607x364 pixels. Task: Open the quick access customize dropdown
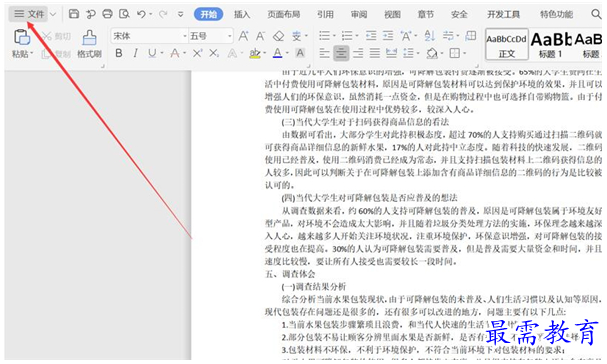(x=180, y=14)
